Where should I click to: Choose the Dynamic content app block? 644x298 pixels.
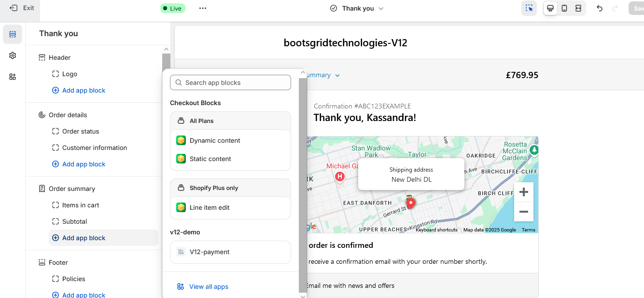coord(230,140)
